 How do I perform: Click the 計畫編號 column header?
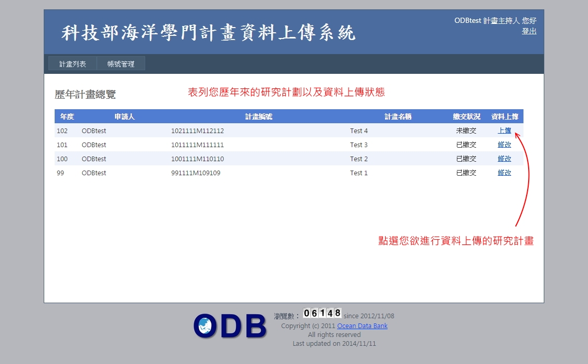[x=259, y=116]
